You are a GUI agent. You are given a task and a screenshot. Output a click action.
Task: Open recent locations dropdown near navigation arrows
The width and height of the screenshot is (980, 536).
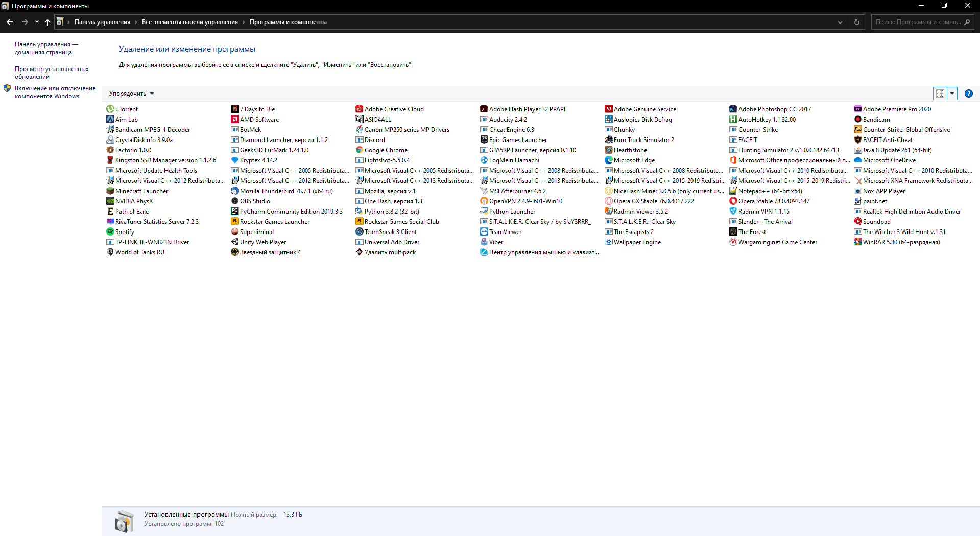pyautogui.click(x=37, y=22)
